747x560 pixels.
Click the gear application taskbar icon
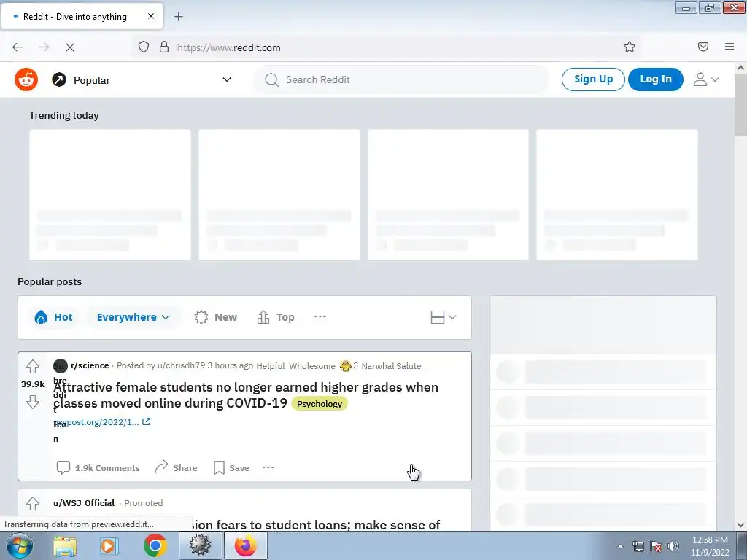click(x=200, y=545)
